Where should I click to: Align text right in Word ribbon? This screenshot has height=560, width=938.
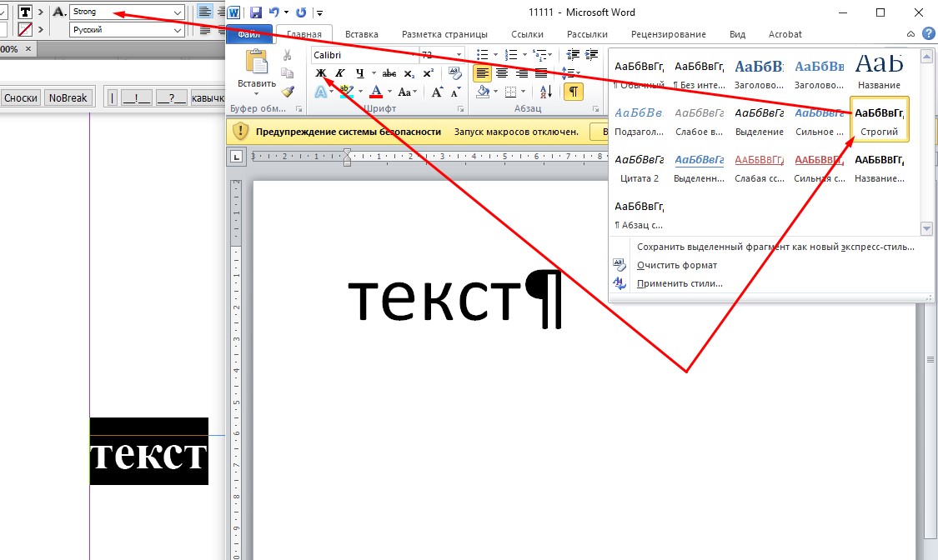point(522,73)
